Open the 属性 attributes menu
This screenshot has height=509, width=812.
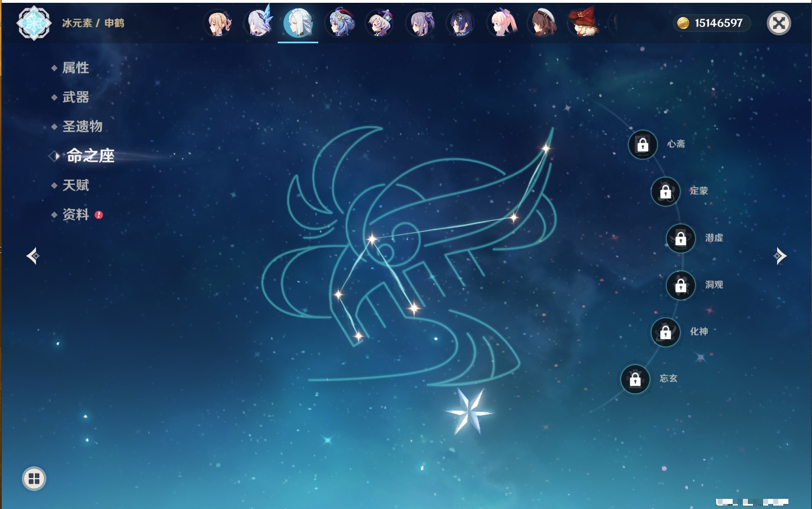[x=75, y=68]
